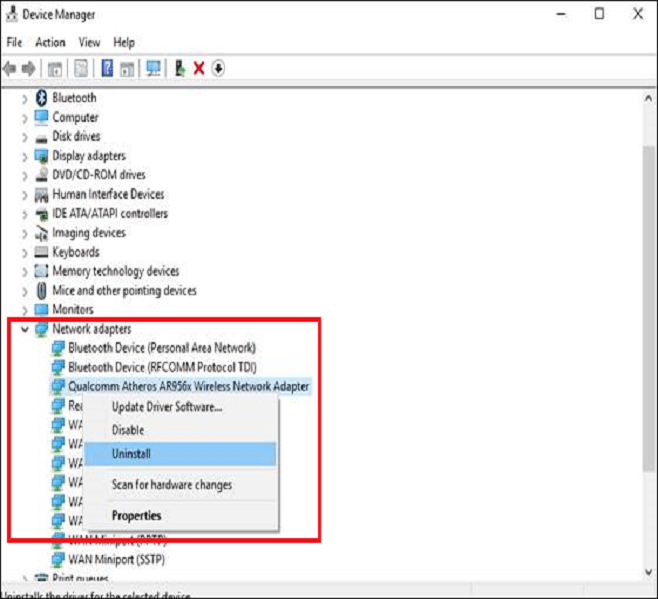Click the Monitors category icon
The height and width of the screenshot is (599, 658).
coord(41,310)
